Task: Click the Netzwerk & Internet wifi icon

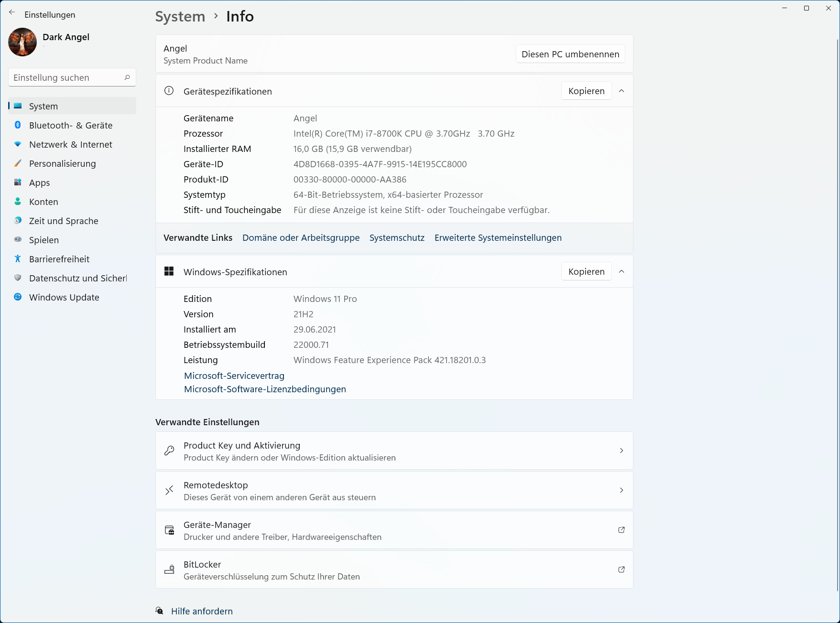Action: pos(18,144)
